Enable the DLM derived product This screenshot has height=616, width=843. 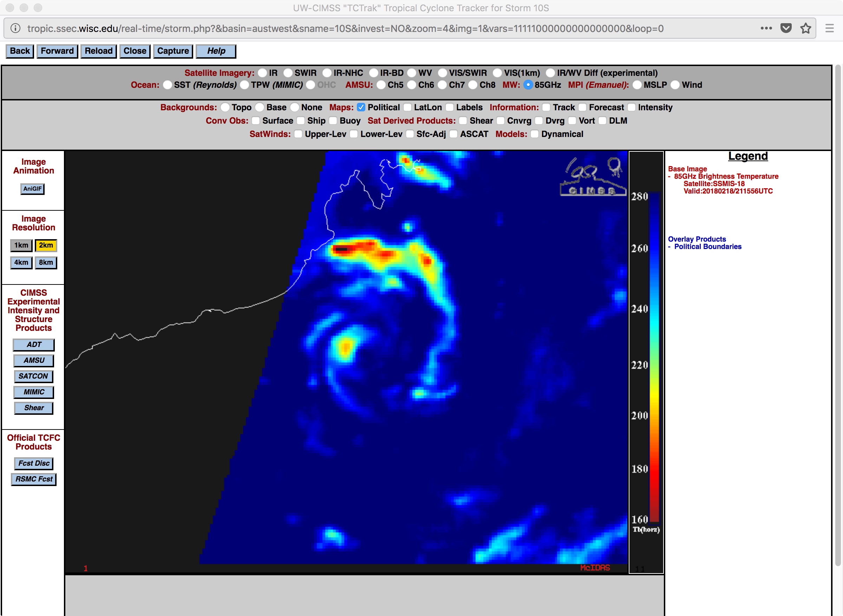point(602,121)
